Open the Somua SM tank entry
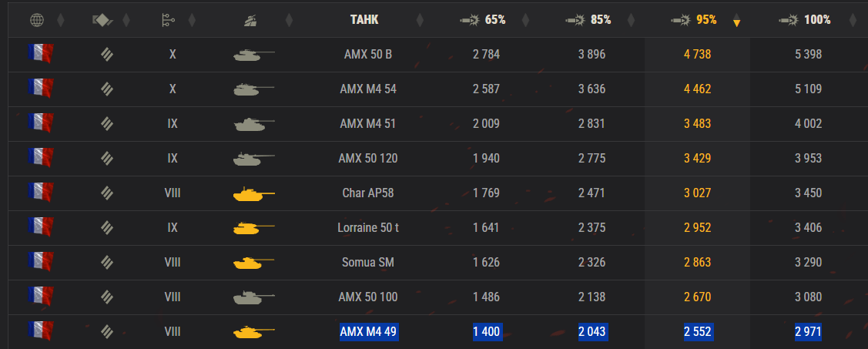The image size is (868, 349). [x=368, y=262]
